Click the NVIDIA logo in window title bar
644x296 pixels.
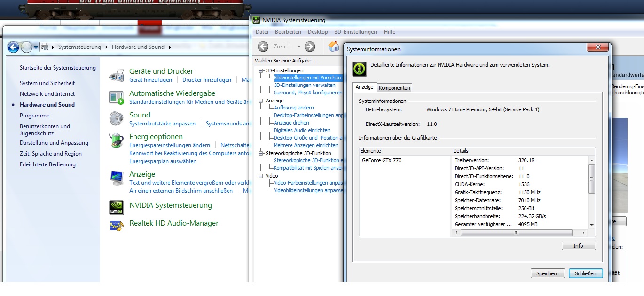(x=256, y=20)
